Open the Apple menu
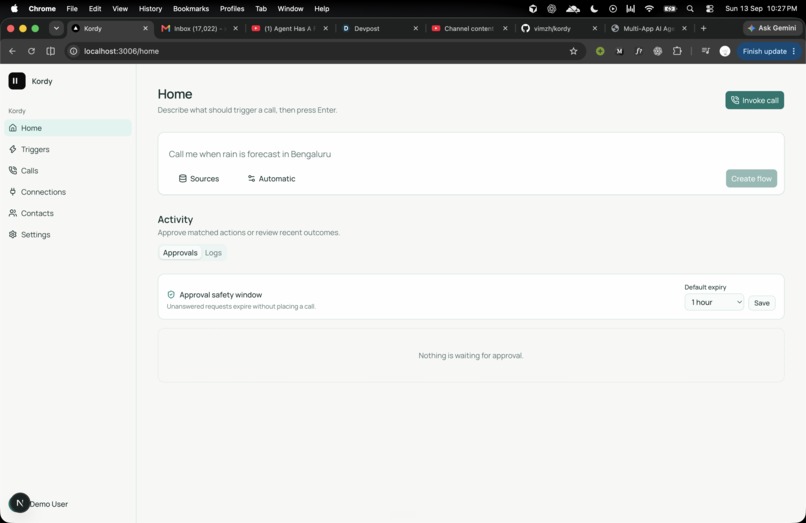 point(14,8)
